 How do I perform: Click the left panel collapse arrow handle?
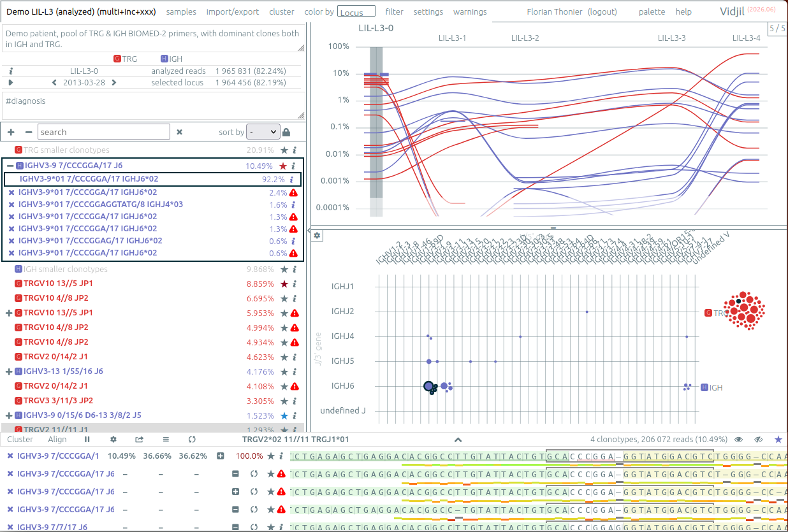(x=309, y=230)
